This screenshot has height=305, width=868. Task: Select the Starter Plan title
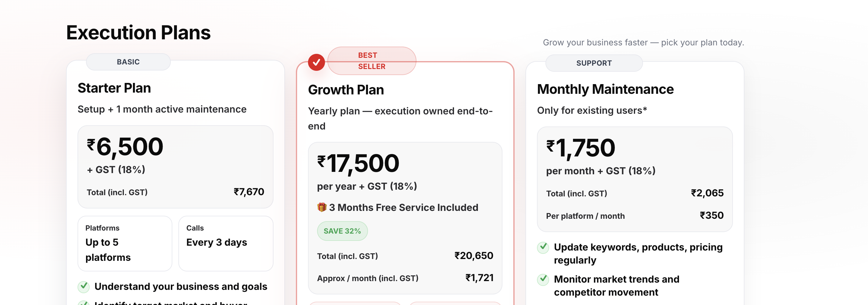tap(114, 88)
